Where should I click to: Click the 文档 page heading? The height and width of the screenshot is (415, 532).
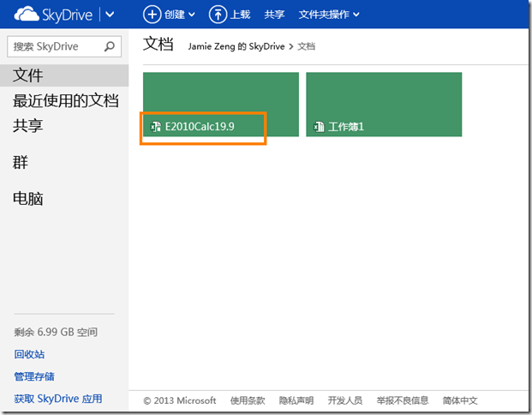(x=158, y=44)
